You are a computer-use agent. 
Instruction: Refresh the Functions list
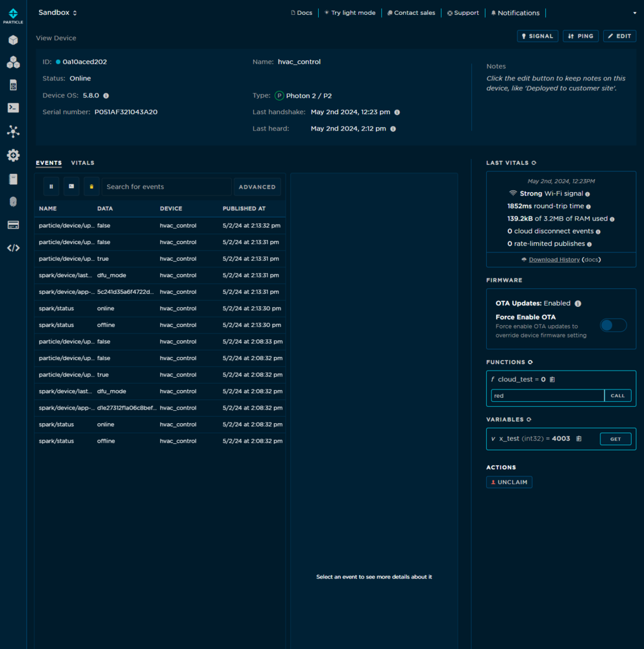(530, 362)
